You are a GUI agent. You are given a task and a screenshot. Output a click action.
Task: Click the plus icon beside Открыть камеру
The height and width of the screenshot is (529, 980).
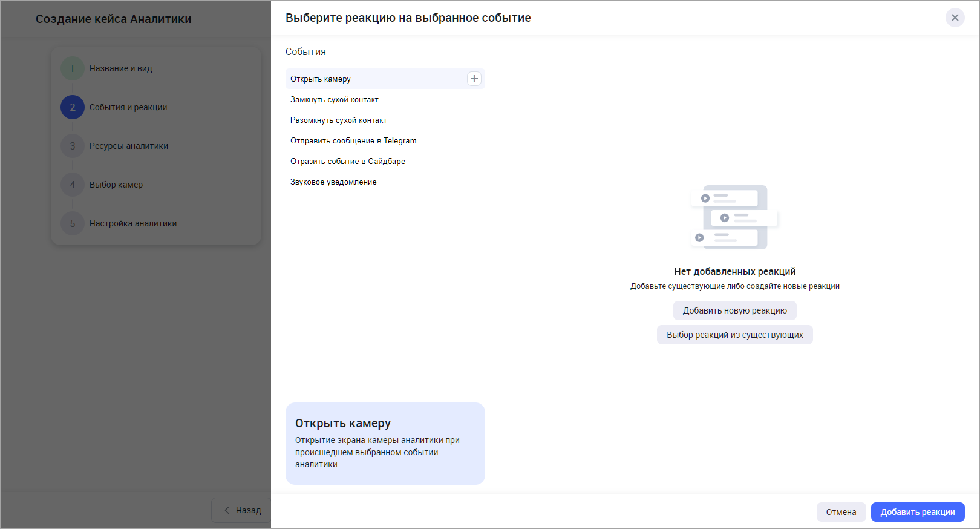(x=474, y=79)
